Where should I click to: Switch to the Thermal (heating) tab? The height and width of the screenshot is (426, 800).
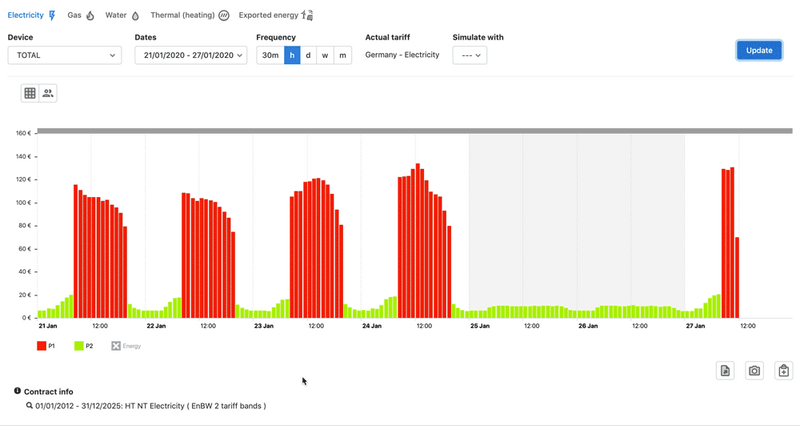pyautogui.click(x=189, y=16)
